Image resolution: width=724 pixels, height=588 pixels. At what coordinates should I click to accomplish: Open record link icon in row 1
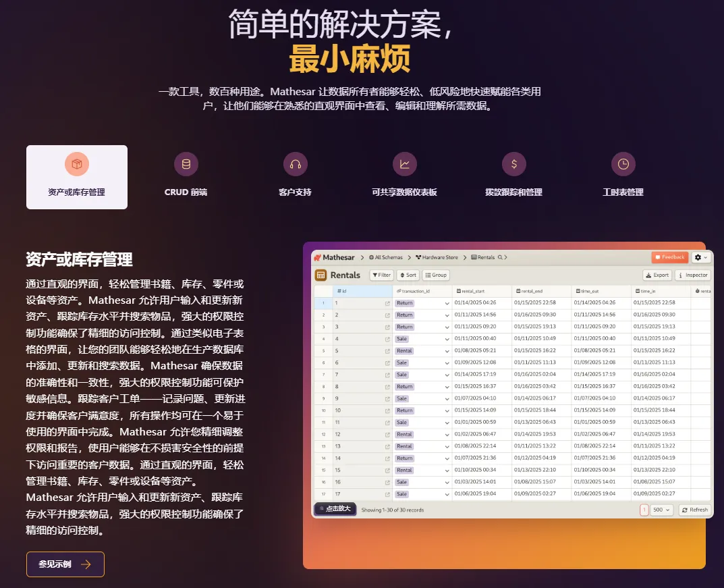387,304
